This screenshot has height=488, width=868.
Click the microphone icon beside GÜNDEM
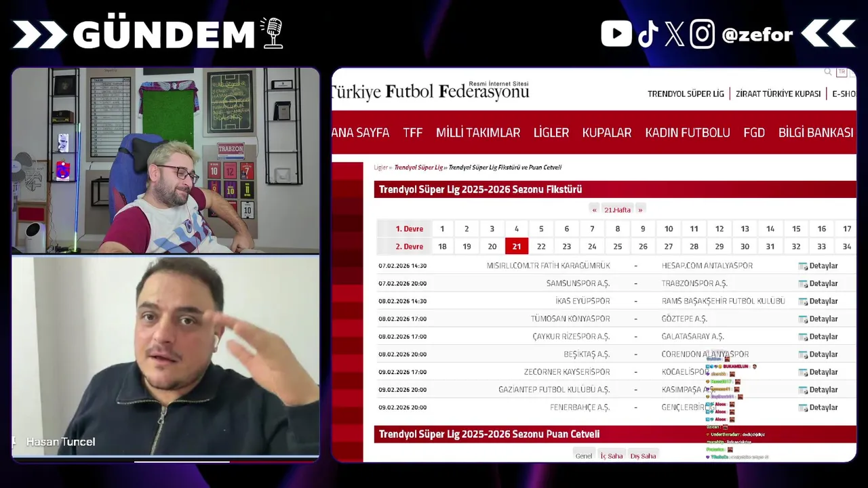click(x=272, y=33)
